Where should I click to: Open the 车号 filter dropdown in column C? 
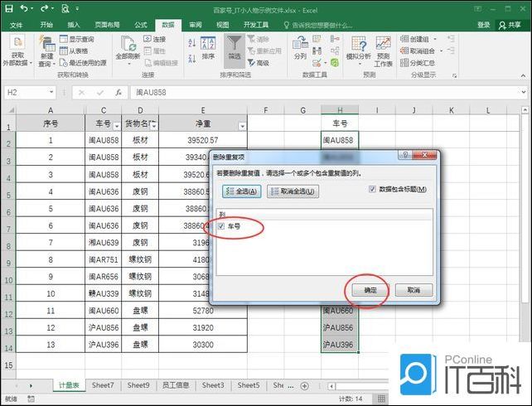(x=116, y=125)
